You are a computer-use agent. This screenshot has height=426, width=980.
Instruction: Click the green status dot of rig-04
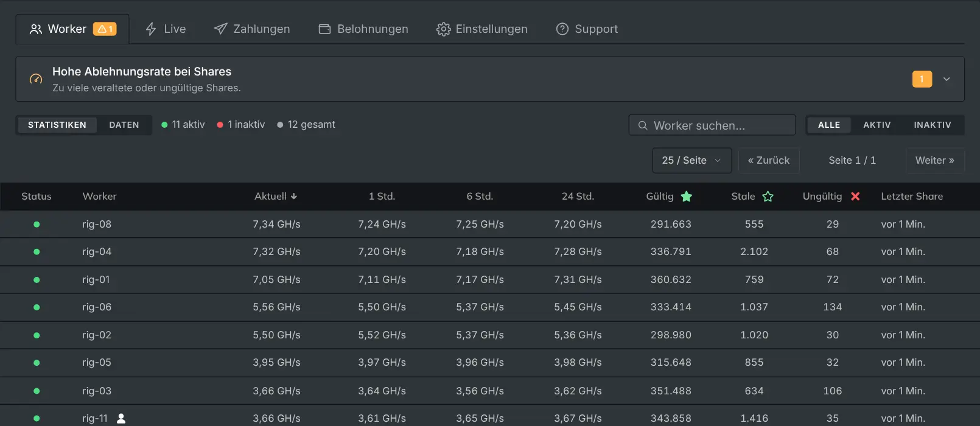(37, 252)
